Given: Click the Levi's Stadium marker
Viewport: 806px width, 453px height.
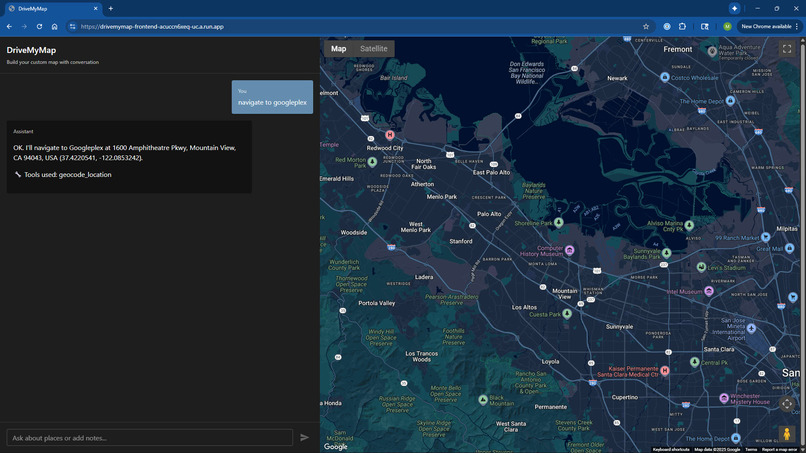Looking at the screenshot, I should pos(701,267).
